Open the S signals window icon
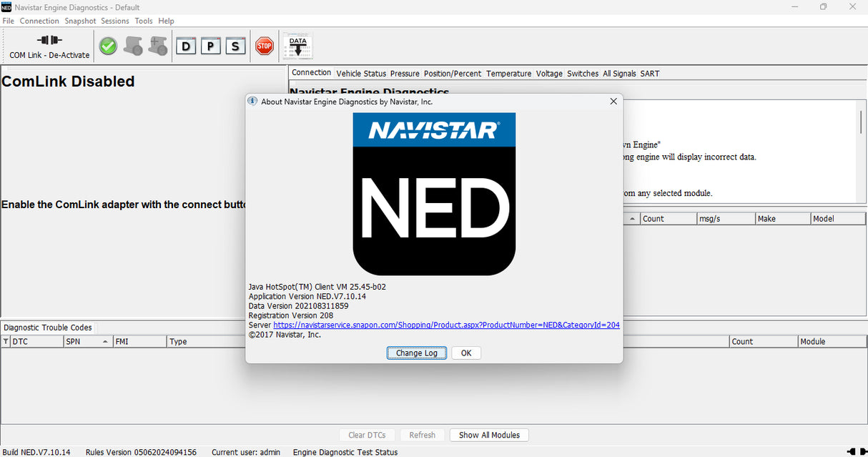 tap(235, 46)
